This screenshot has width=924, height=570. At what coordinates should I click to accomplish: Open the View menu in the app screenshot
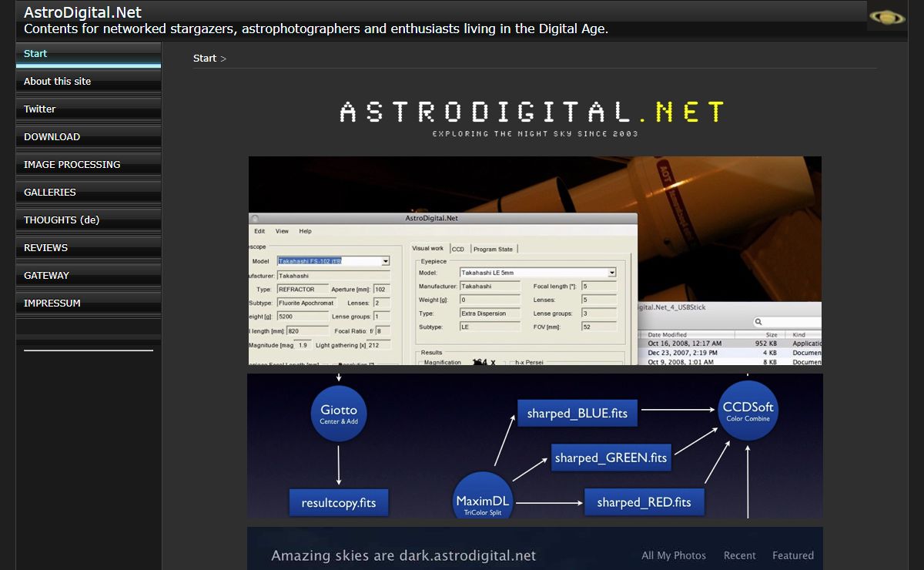(x=283, y=231)
